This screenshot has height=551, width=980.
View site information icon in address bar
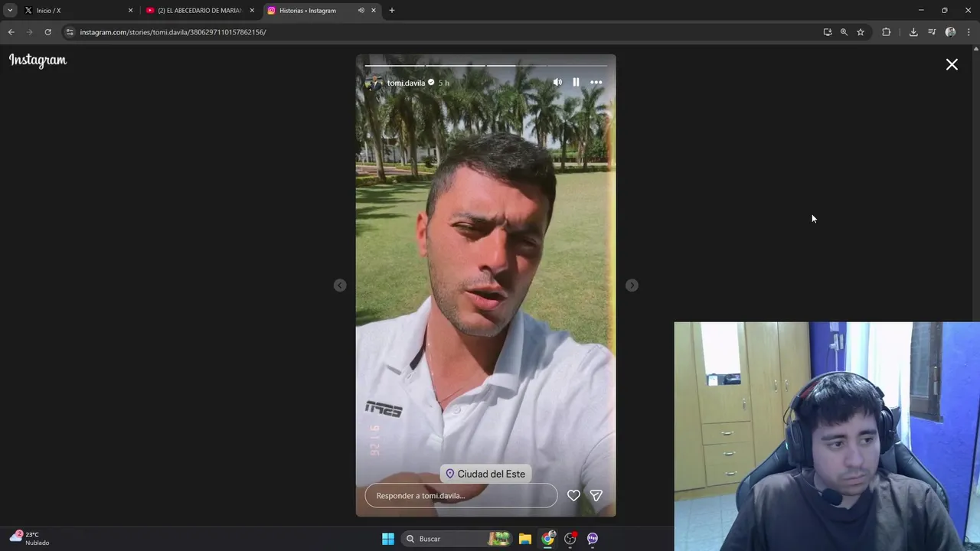click(x=70, y=32)
